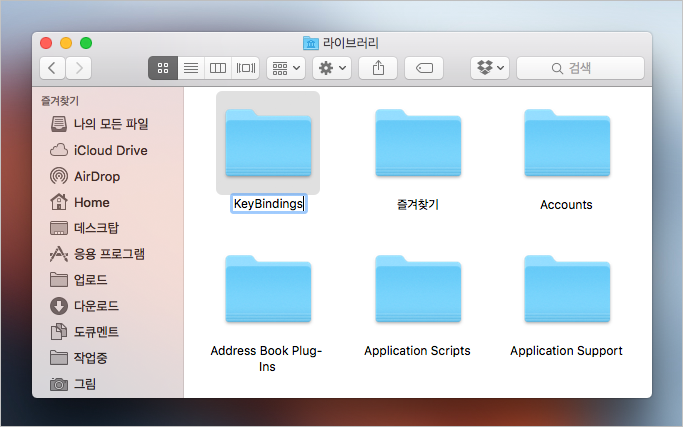Click the 라이브러리 title folder icon
The height and width of the screenshot is (427, 683).
tap(311, 43)
